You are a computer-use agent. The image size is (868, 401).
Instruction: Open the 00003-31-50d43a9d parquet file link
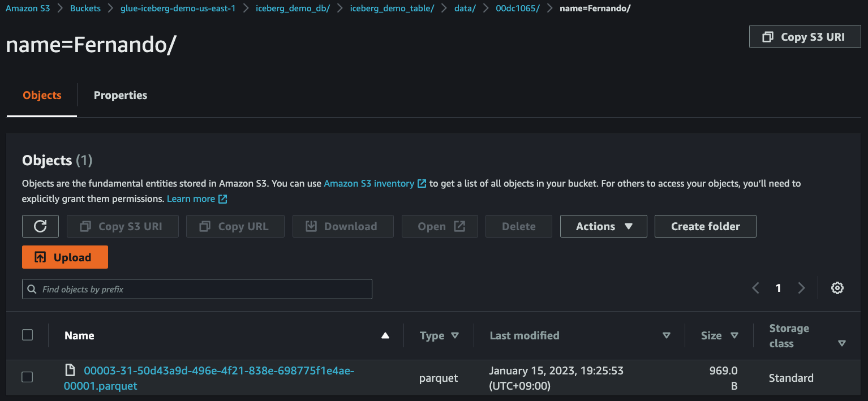pos(209,378)
